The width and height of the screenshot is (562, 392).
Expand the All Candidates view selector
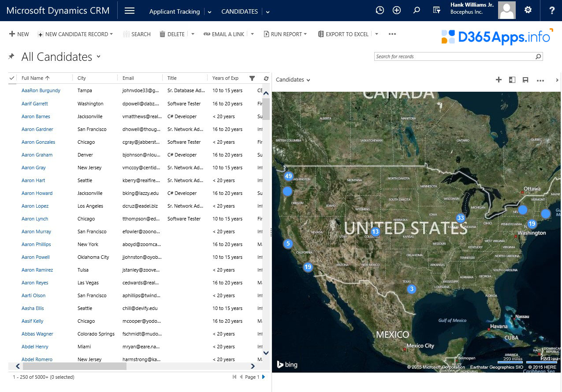(x=98, y=57)
